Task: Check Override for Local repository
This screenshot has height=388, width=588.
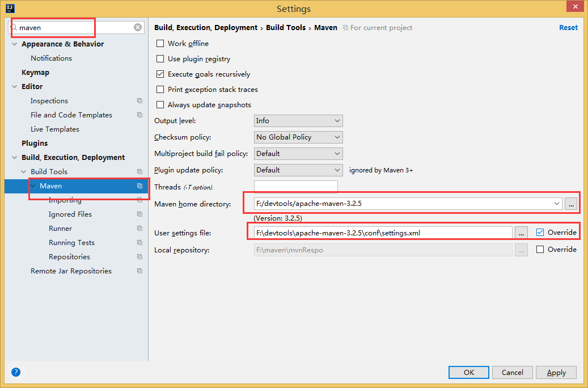Action: pos(540,250)
